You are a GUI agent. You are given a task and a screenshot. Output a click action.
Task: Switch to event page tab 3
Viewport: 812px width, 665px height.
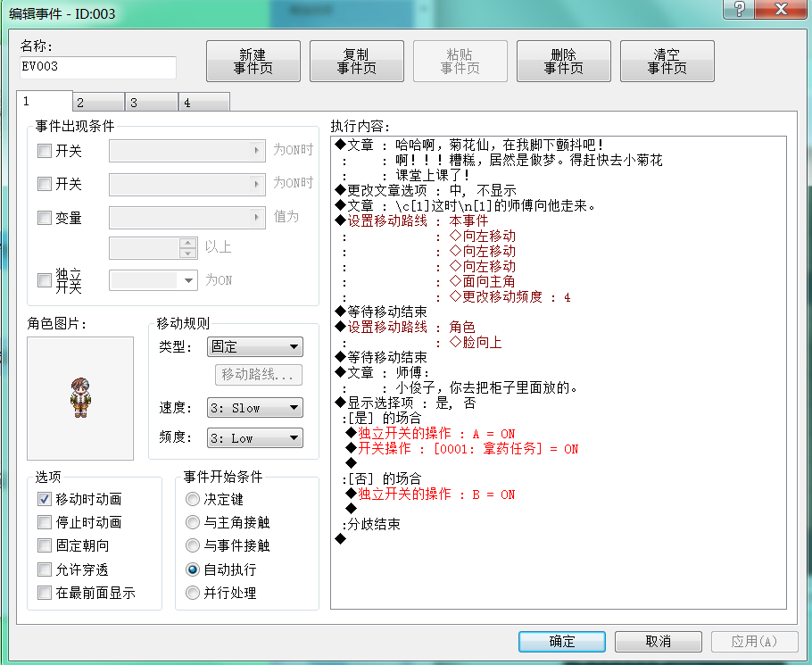click(152, 102)
